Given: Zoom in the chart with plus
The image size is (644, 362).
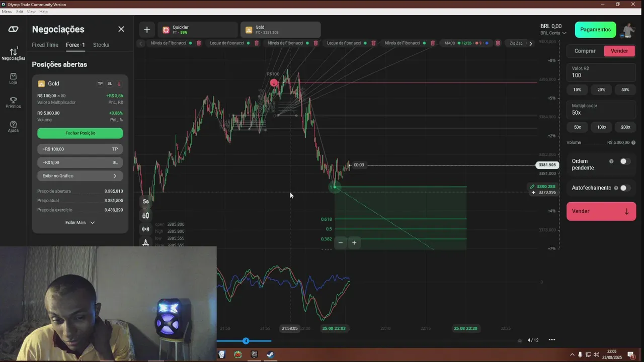Looking at the screenshot, I should (x=354, y=243).
